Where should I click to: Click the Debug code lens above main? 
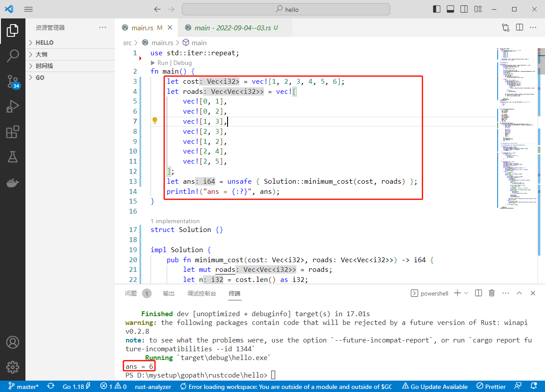pyautogui.click(x=182, y=63)
